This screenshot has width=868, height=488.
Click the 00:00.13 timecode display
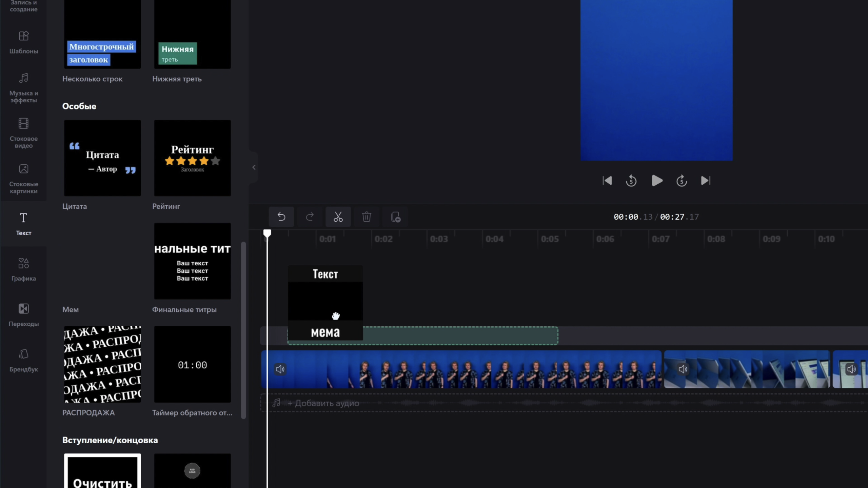[633, 217]
